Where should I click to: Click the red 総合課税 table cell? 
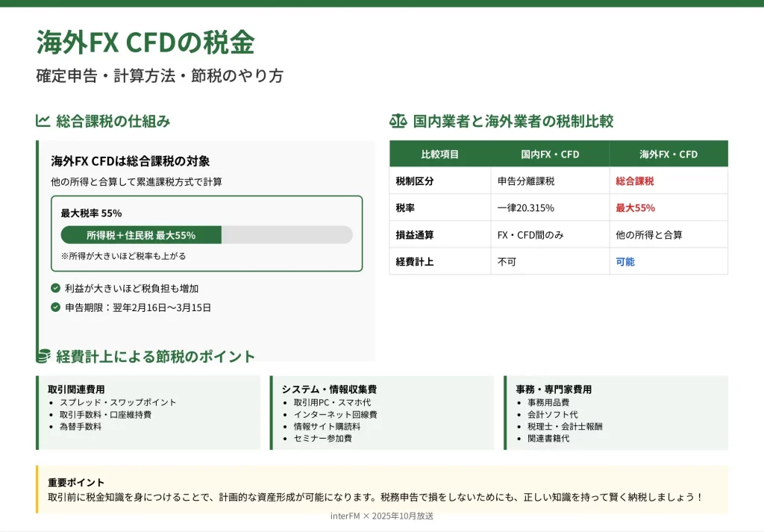(x=634, y=181)
